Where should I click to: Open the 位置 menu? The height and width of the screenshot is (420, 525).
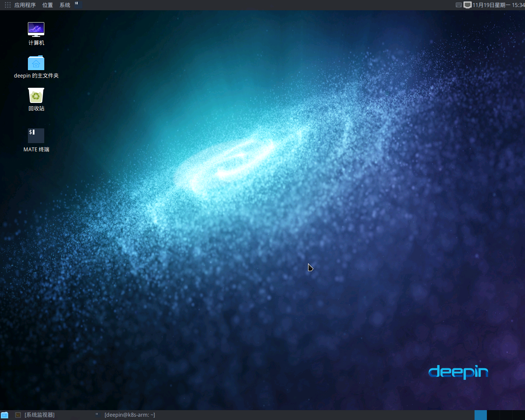click(x=48, y=5)
